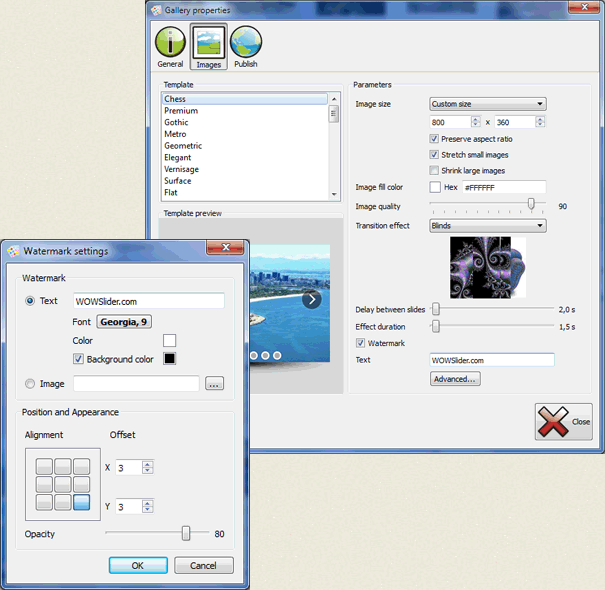
Task: Open the watermark text Color swatch
Action: coord(169,341)
